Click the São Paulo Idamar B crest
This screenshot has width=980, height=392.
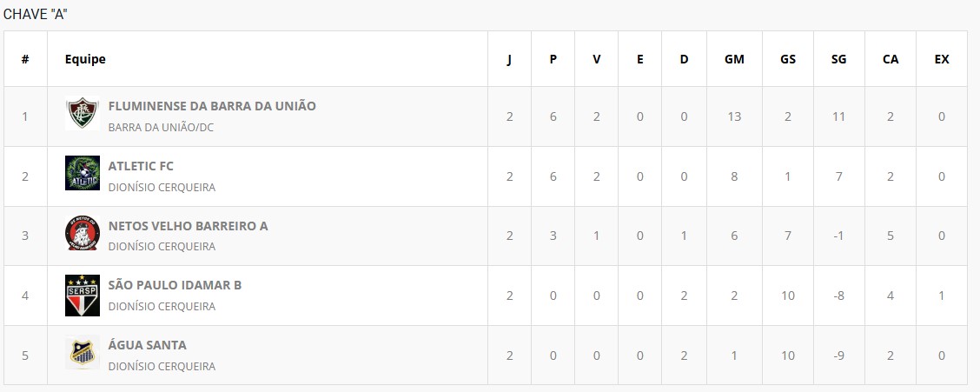pyautogui.click(x=83, y=295)
